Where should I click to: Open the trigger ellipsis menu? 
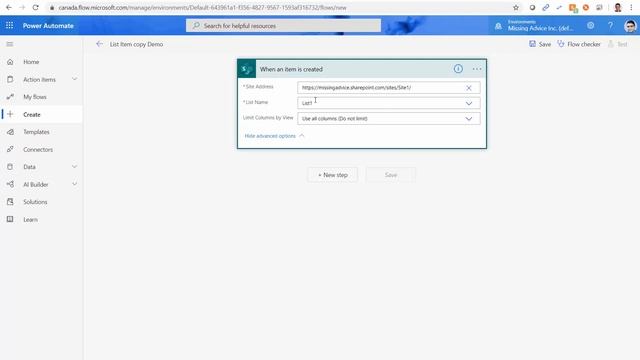[x=477, y=69]
